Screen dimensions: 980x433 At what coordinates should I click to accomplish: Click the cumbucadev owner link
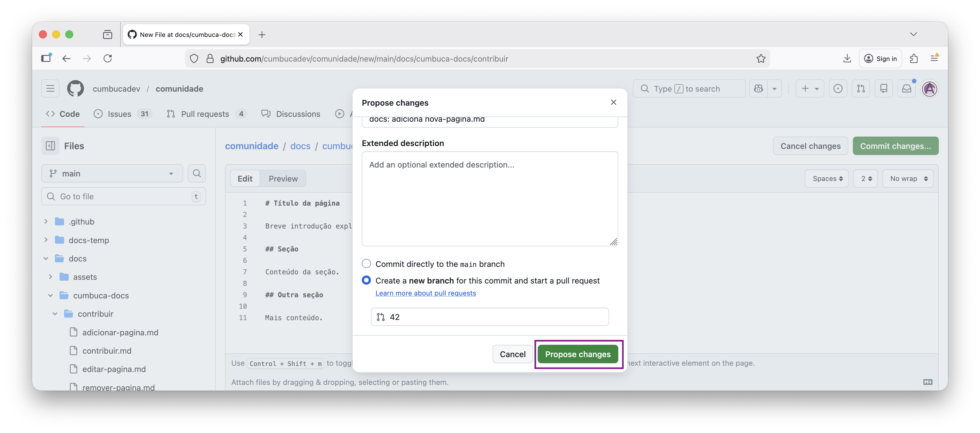click(116, 89)
